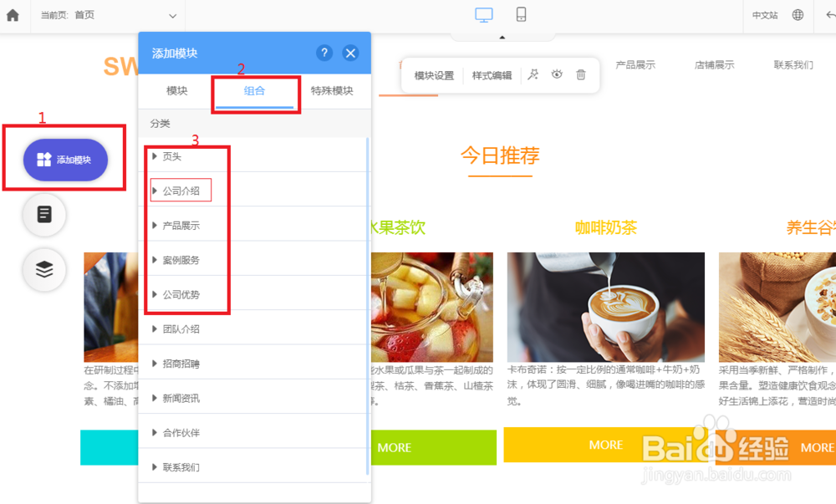Switch to desktop preview icon
Viewport: 836px width, 504px height.
(x=483, y=15)
